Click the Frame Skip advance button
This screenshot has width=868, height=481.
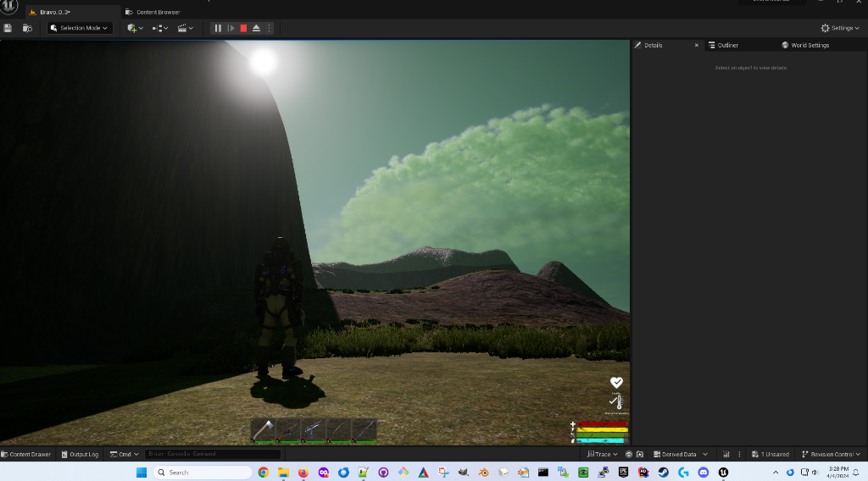point(231,28)
